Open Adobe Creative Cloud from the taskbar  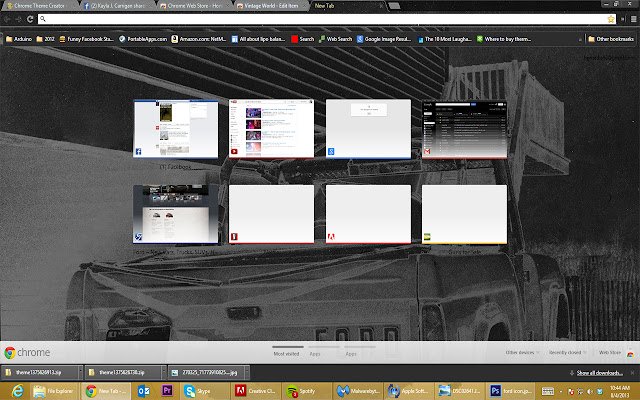point(255,391)
